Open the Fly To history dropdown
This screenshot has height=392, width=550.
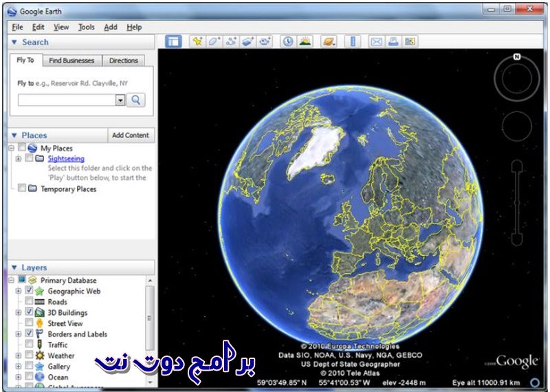click(x=120, y=100)
